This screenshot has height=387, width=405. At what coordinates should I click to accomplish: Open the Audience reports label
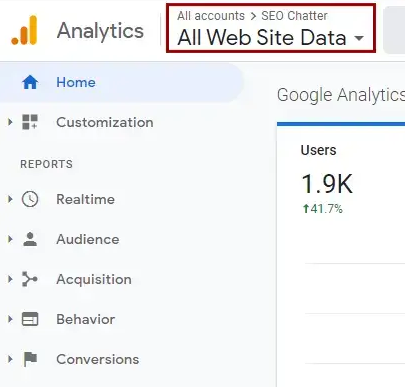[x=88, y=239]
